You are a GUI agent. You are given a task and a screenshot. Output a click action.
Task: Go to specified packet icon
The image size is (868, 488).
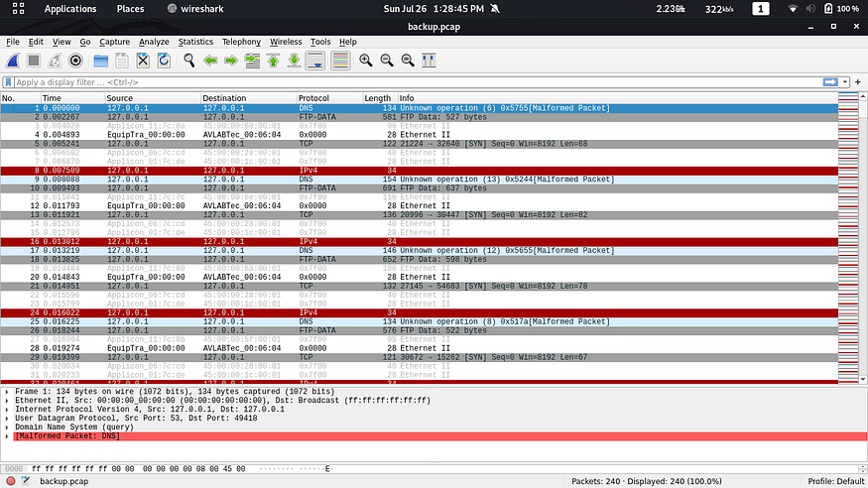(x=252, y=61)
